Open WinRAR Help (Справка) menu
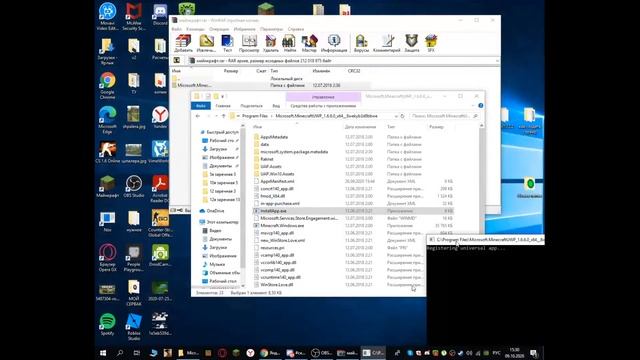 (x=296, y=29)
